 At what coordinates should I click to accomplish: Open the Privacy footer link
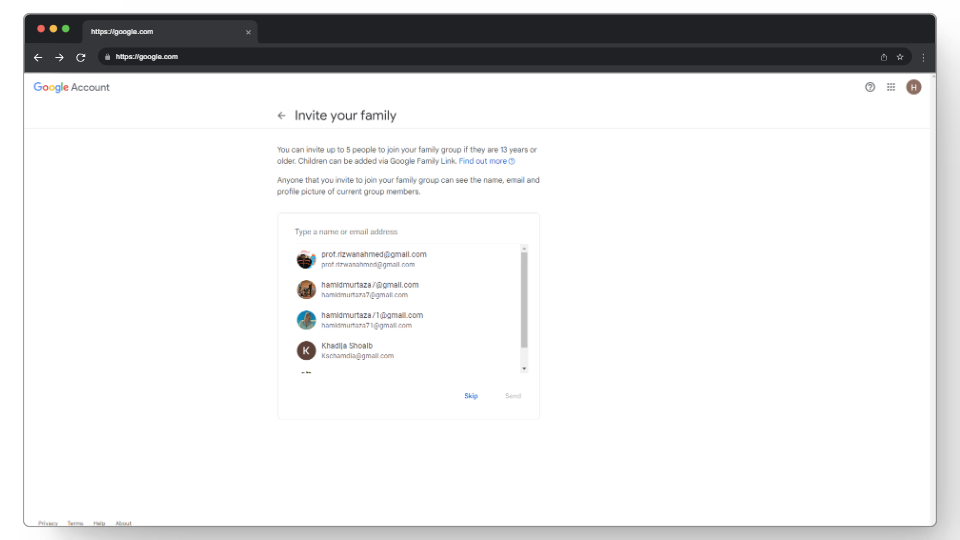[48, 523]
